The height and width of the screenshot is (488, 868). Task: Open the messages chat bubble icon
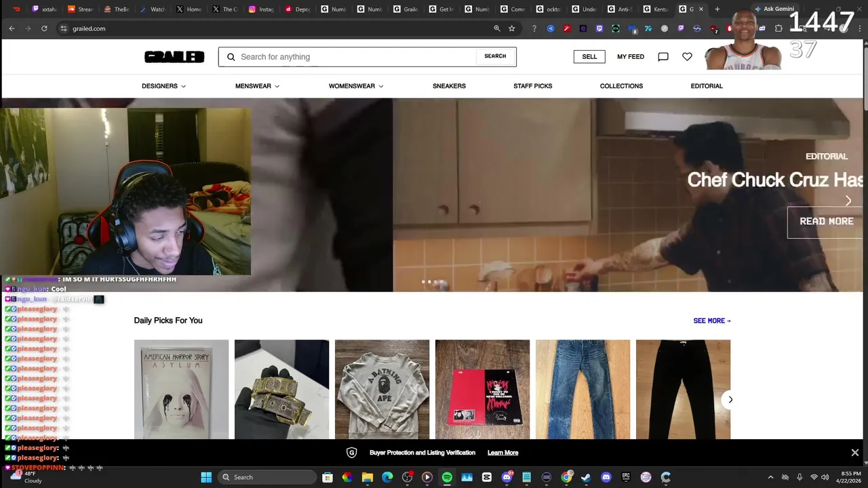[663, 57]
